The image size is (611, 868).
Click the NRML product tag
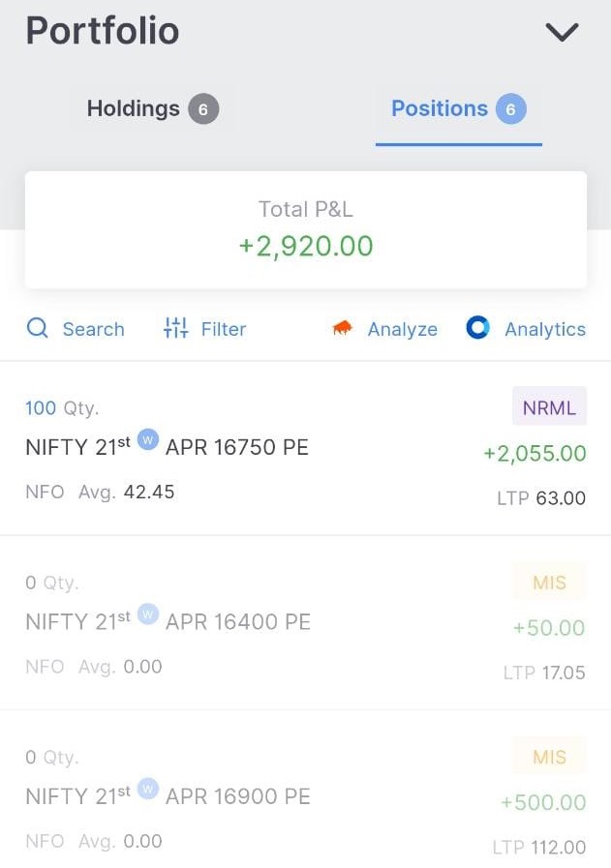coord(549,407)
